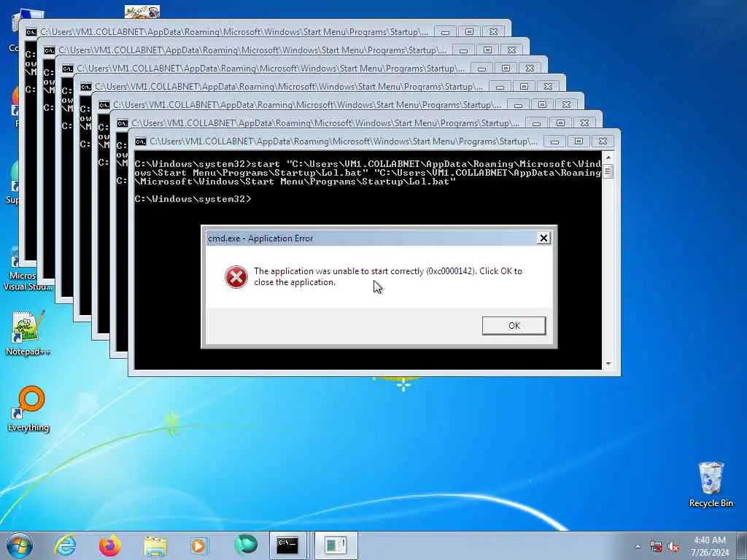
Task: Click the start Lol.bat command text in the console
Action: tap(368, 172)
